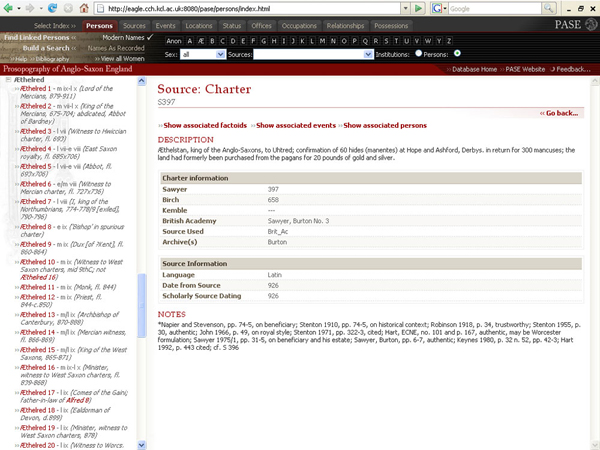This screenshot has width=600, height=450.
Task: Collapse the Æthelred tree node
Action: pos(9,77)
